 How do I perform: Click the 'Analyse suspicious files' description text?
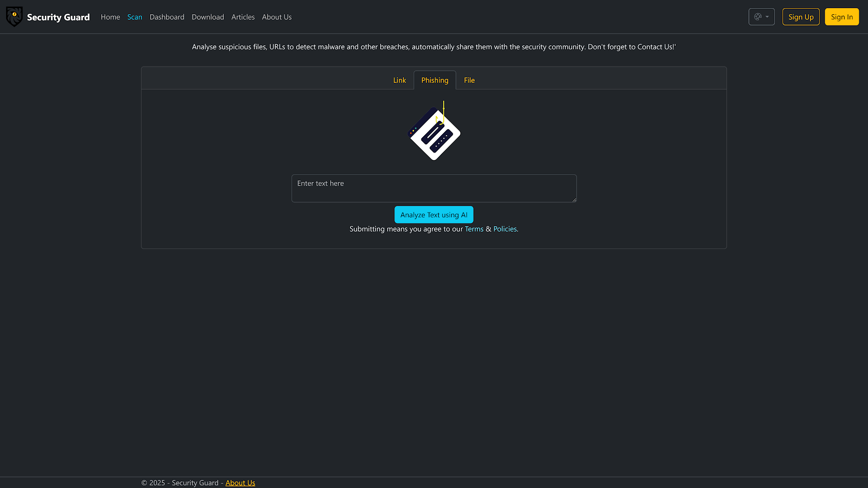434,47
